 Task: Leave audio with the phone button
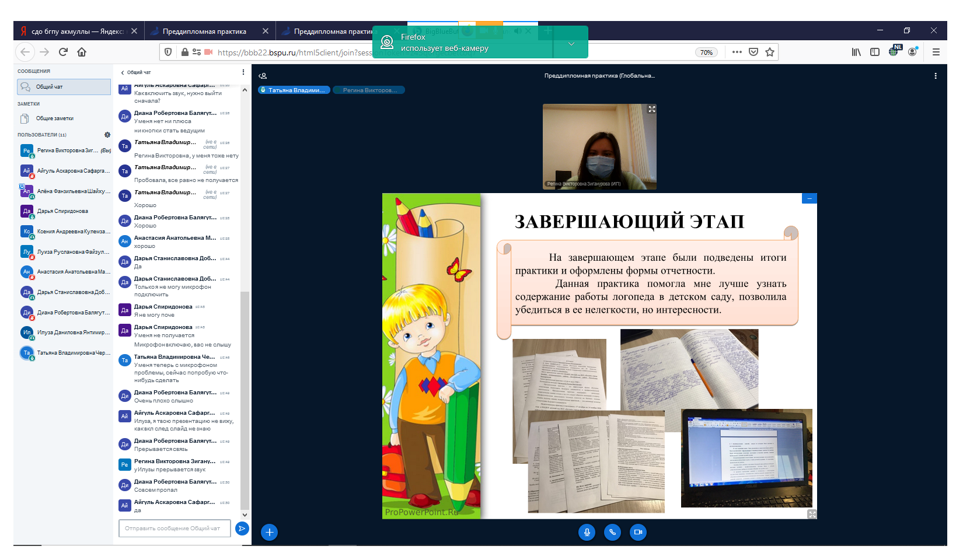tap(612, 532)
